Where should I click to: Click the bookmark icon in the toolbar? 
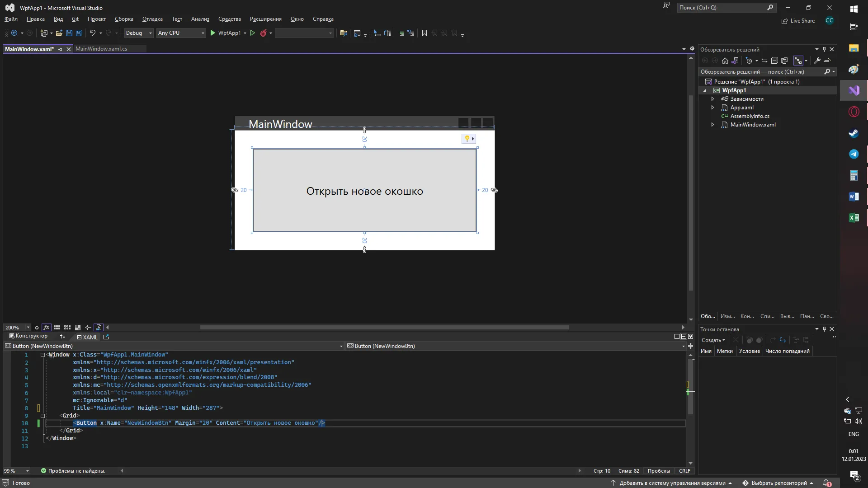click(424, 33)
